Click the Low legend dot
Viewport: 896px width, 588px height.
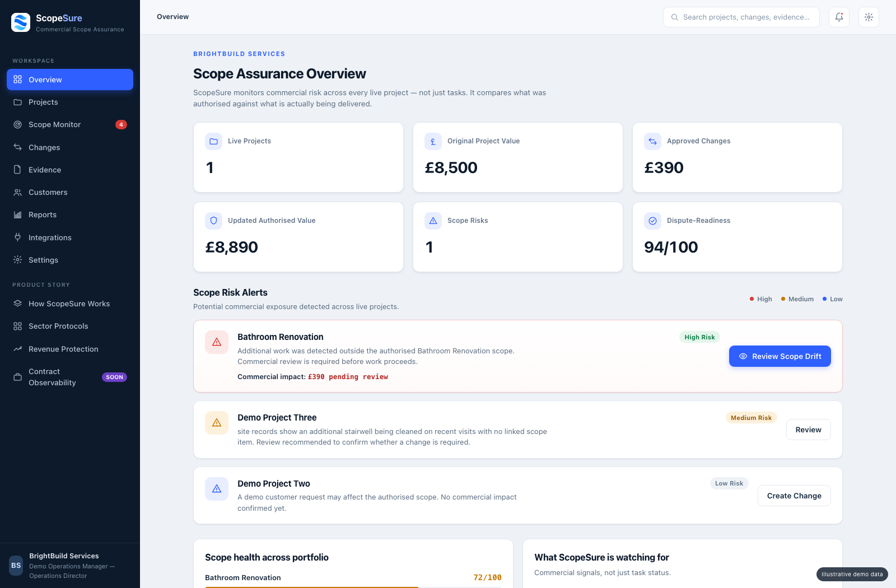pyautogui.click(x=824, y=299)
